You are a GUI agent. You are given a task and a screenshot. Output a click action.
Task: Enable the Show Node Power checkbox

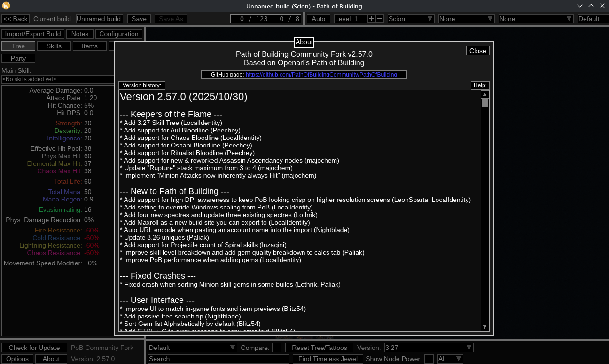(429, 359)
